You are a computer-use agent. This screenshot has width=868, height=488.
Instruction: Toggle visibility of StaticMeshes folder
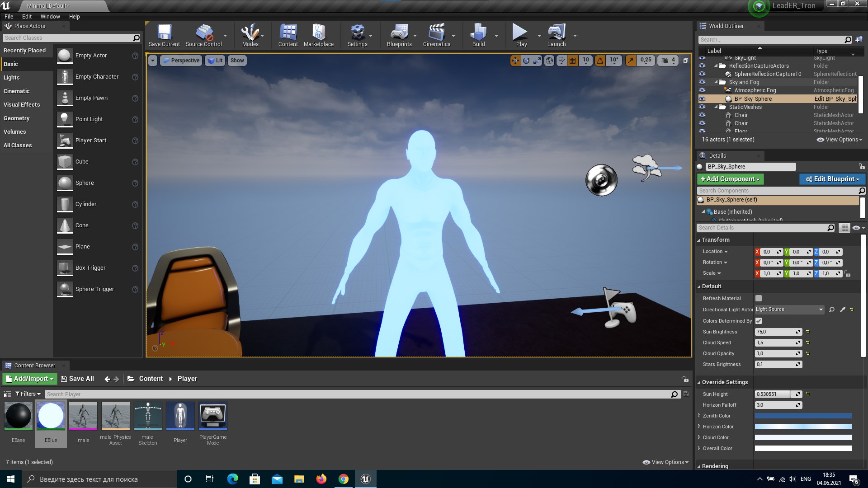702,107
